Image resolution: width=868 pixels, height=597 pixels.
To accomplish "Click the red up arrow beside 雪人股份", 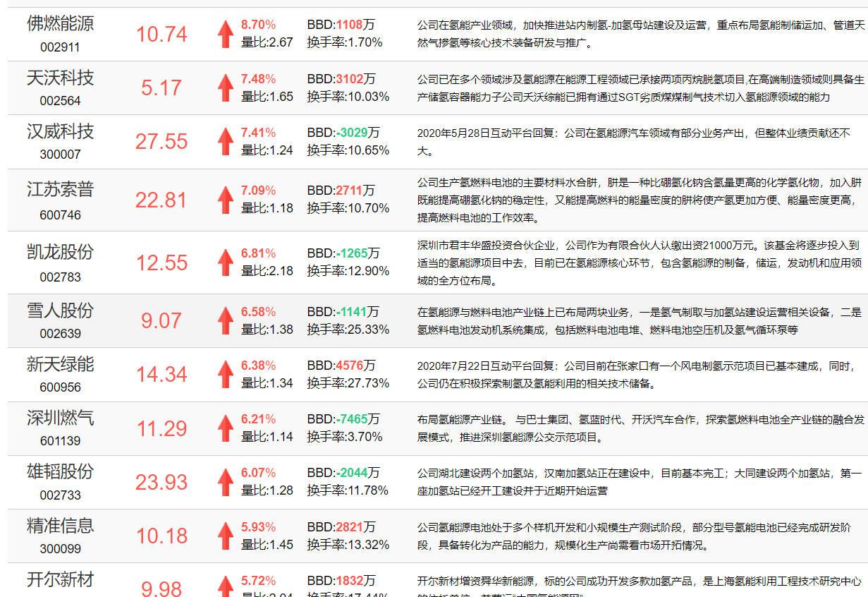I will click(225, 320).
